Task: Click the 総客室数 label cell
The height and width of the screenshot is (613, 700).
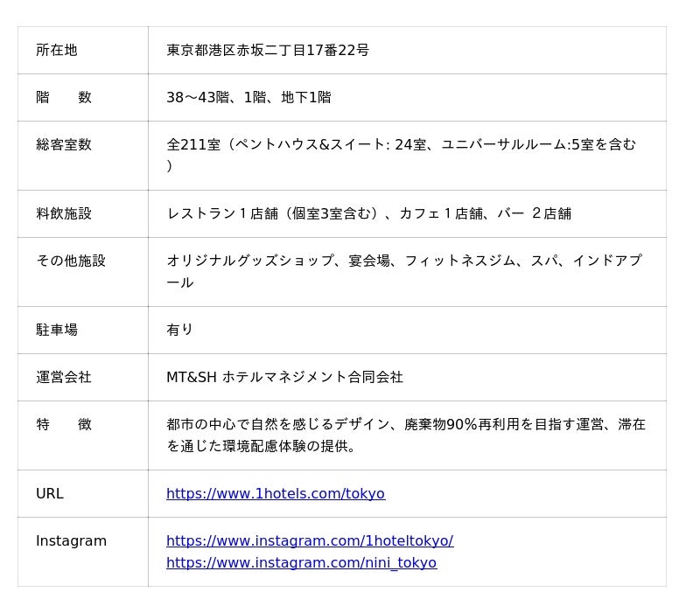Action: (x=83, y=156)
